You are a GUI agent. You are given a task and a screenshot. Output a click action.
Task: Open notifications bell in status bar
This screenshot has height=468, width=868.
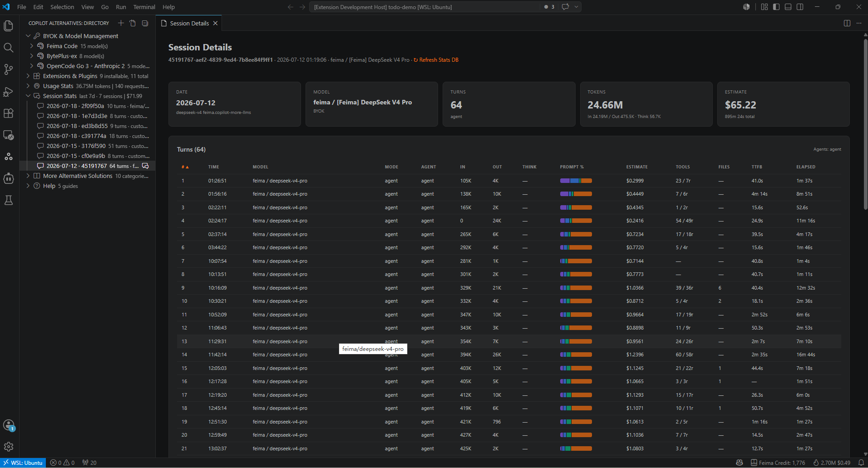pyautogui.click(x=861, y=463)
